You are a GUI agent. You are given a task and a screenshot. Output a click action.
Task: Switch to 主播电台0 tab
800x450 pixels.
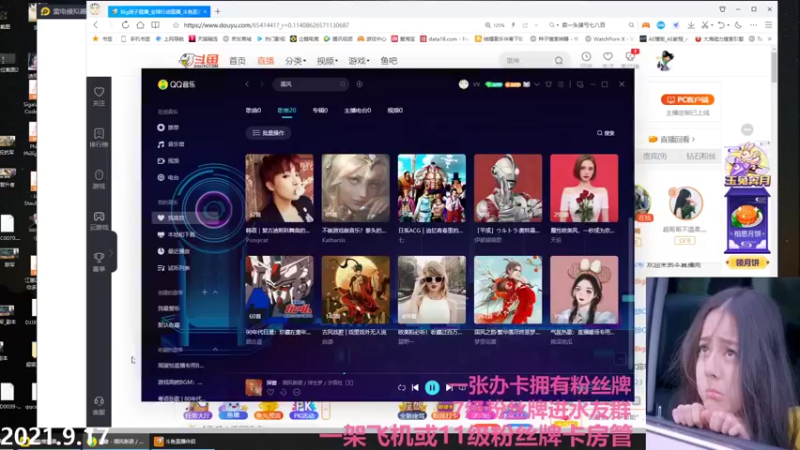pos(358,110)
